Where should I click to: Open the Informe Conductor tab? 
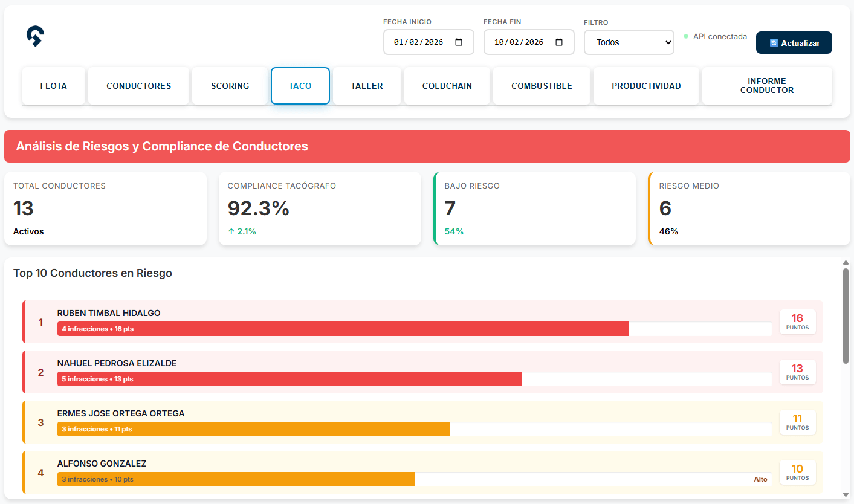click(x=767, y=86)
